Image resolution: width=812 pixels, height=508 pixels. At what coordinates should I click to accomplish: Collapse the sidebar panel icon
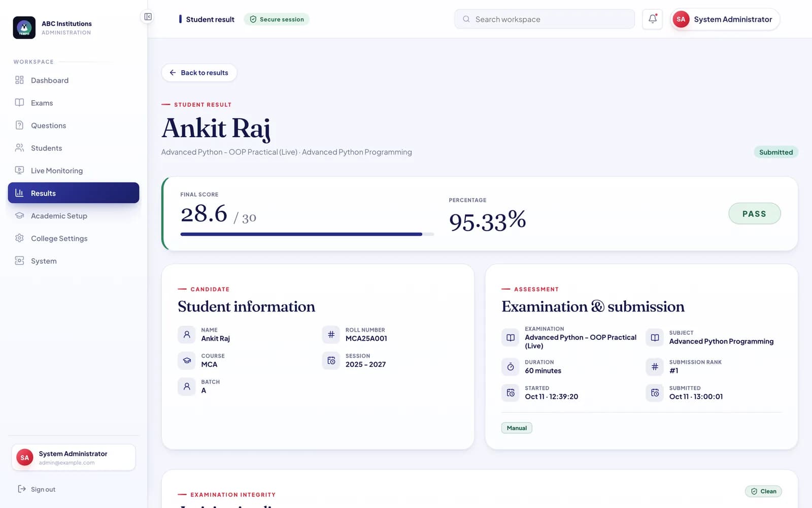point(148,17)
